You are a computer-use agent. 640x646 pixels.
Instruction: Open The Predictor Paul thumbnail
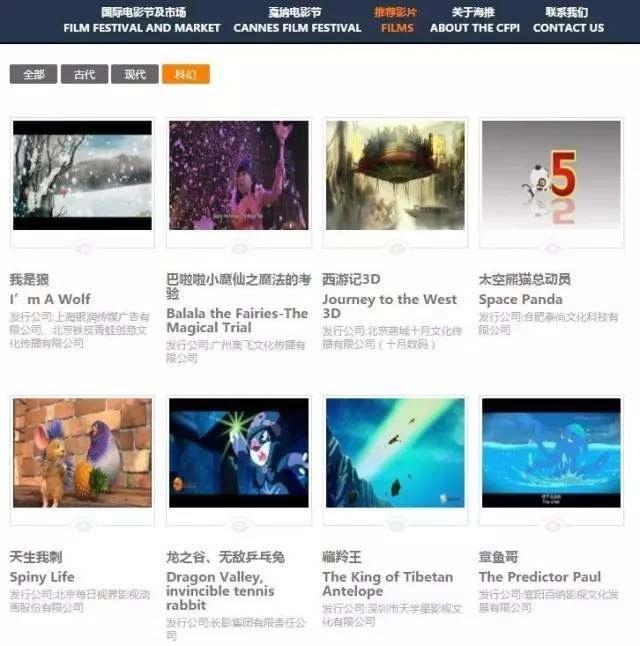[551, 453]
